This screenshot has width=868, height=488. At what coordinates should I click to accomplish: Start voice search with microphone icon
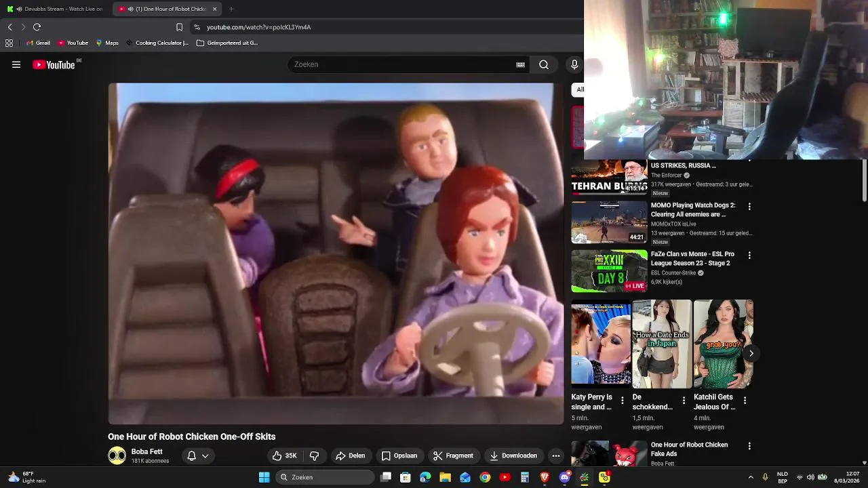coord(574,64)
